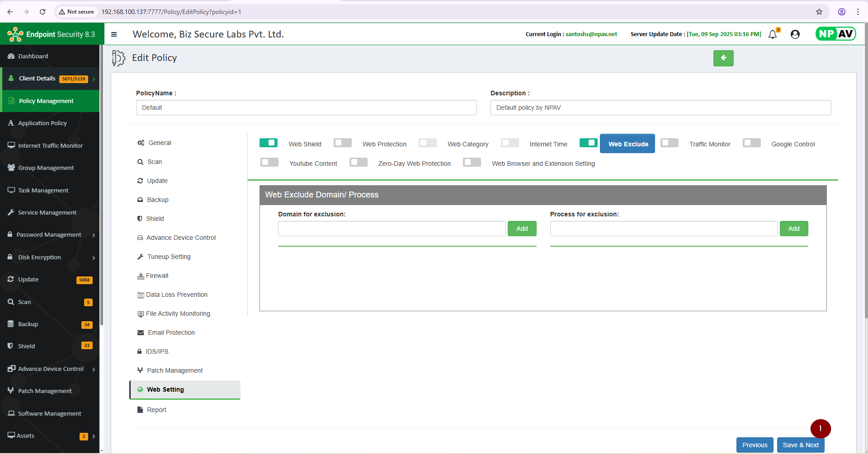Expand Disk Encryption sidebar submenu
Screen dimensions: 868x454
(x=94, y=258)
